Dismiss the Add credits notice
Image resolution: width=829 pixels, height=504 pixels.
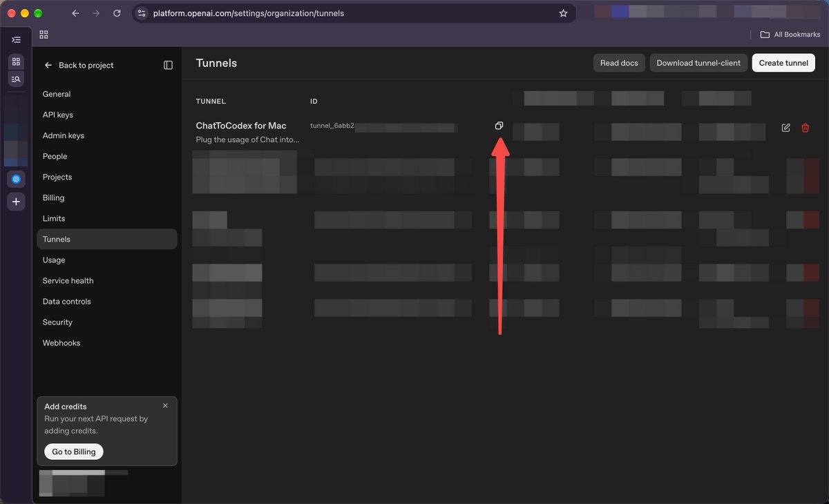coord(165,406)
